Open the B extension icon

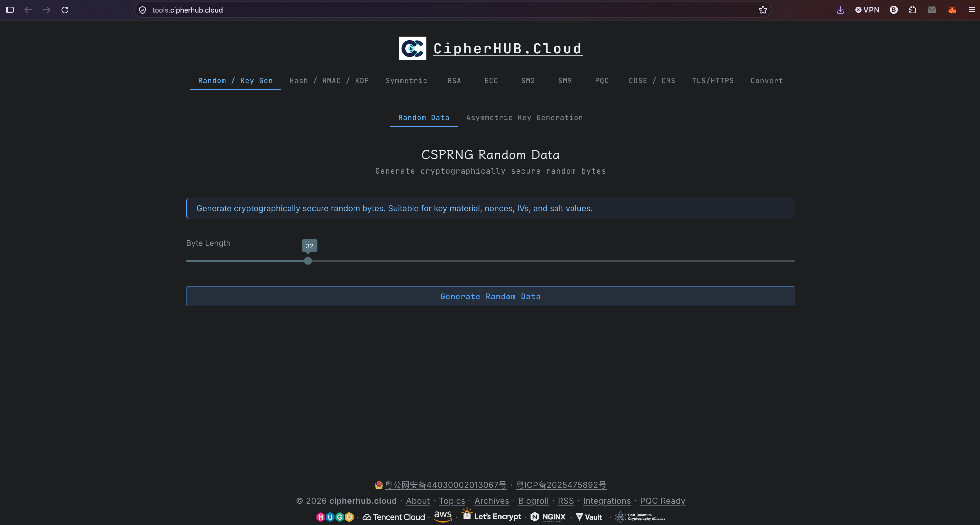pos(894,10)
